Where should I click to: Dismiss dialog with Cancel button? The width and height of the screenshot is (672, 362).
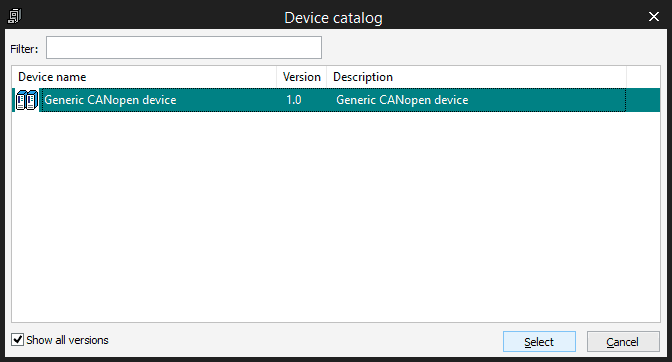pos(623,342)
